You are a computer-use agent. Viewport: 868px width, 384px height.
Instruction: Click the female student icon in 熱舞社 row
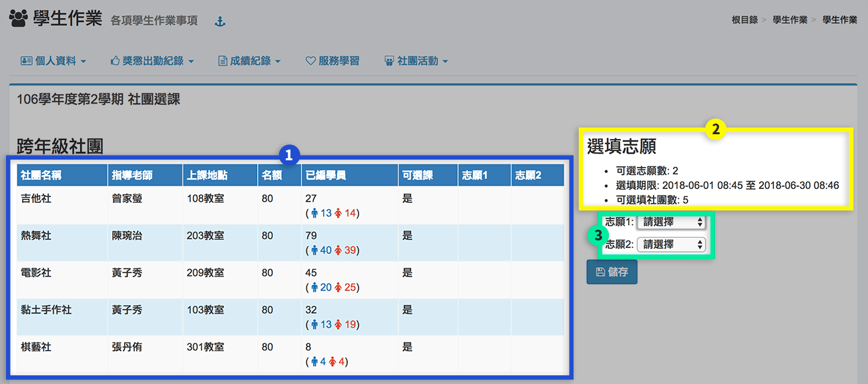339,250
